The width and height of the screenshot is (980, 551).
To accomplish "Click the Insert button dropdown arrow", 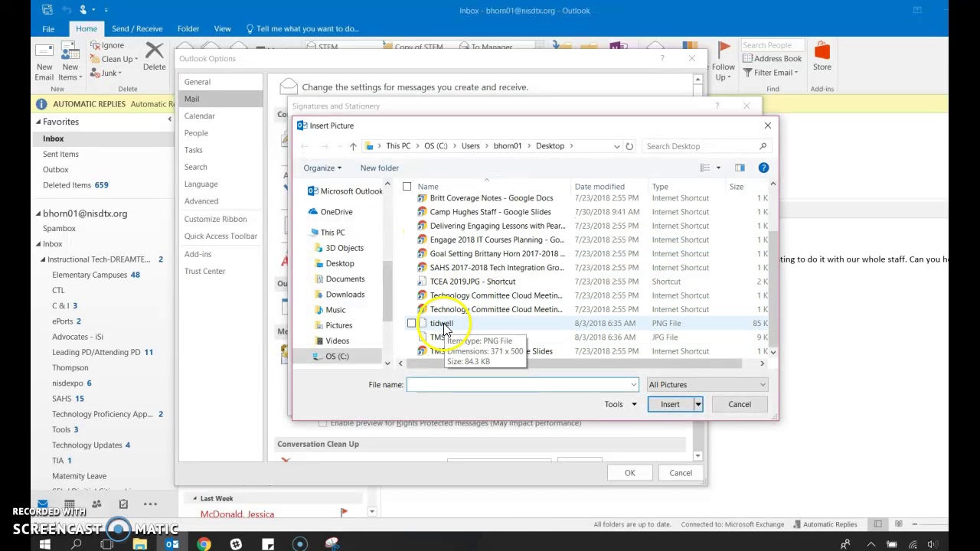I will (697, 405).
